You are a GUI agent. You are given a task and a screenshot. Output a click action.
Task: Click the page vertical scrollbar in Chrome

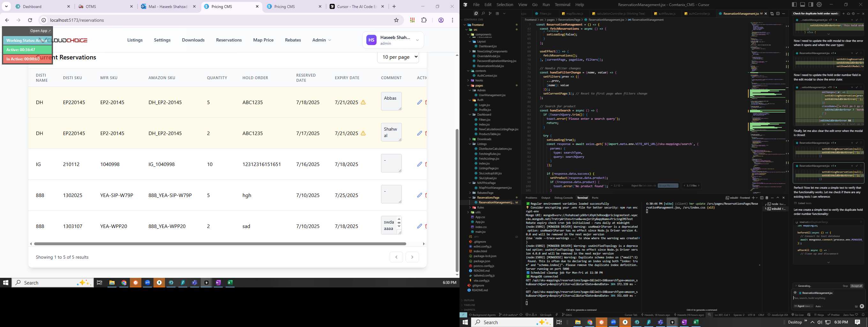click(457, 200)
